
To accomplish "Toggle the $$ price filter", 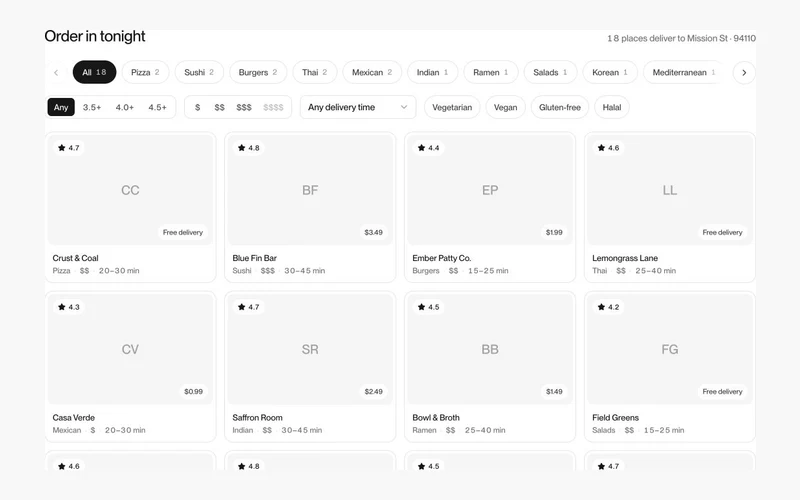I will (219, 107).
